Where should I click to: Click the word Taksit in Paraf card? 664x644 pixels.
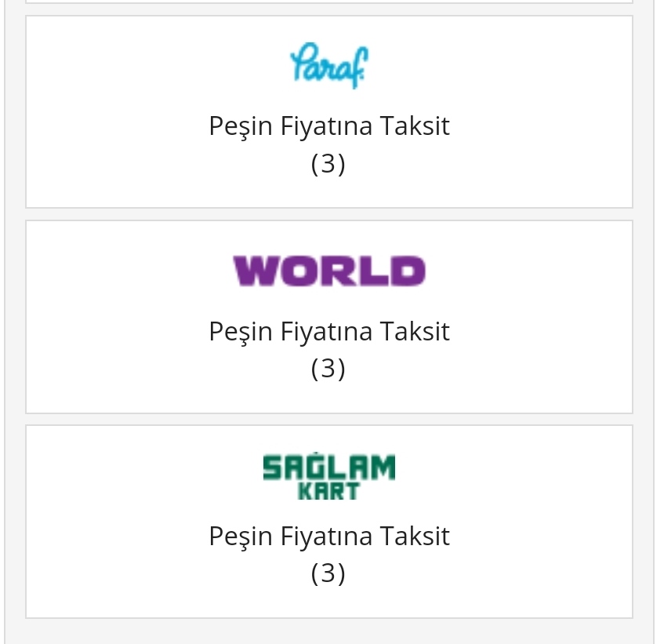coord(414,126)
